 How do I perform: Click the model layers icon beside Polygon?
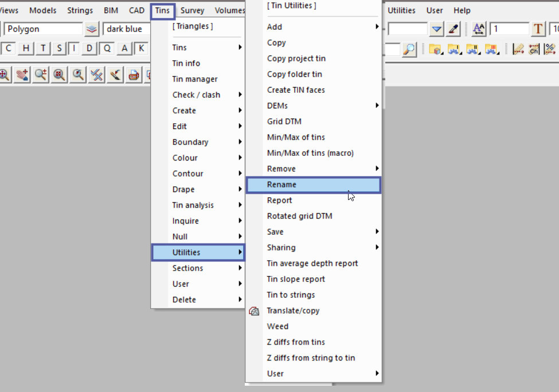(92, 29)
